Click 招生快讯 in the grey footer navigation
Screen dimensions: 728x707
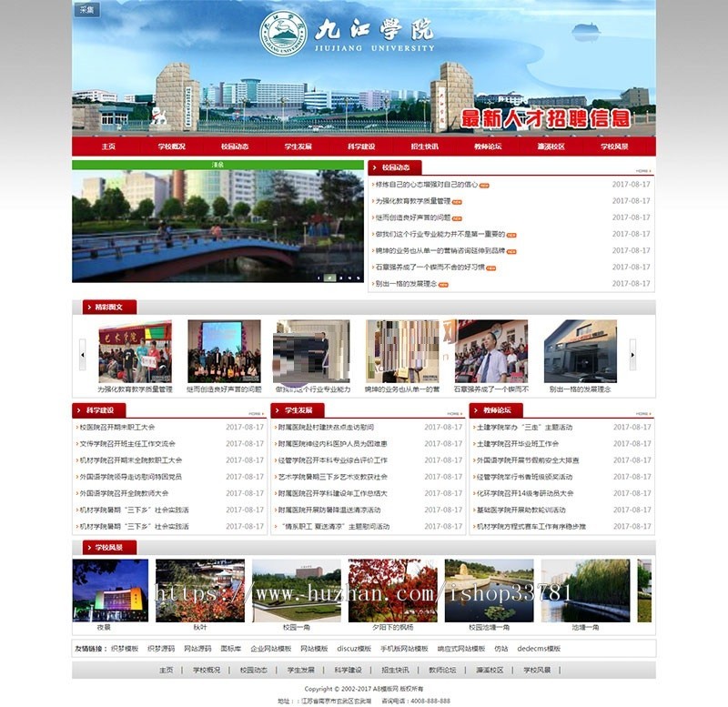coord(395,671)
